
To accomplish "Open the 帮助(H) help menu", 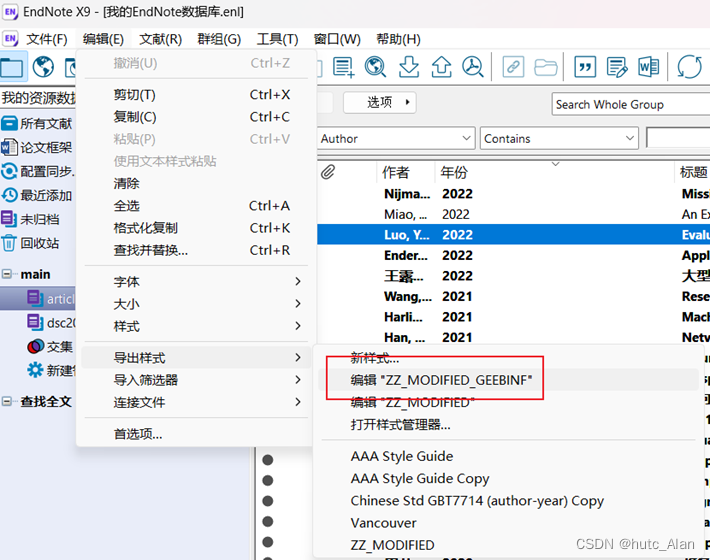I will click(x=398, y=39).
